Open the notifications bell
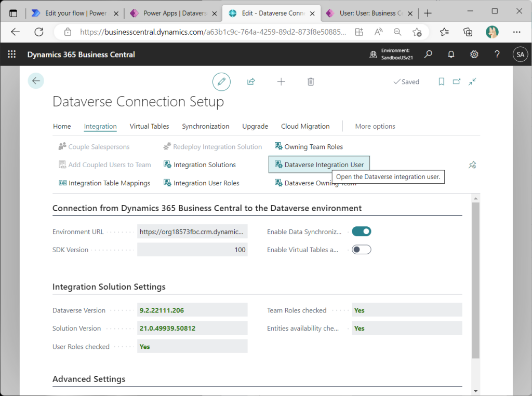Screen dimensions: 532x396 pyautogui.click(x=451, y=54)
